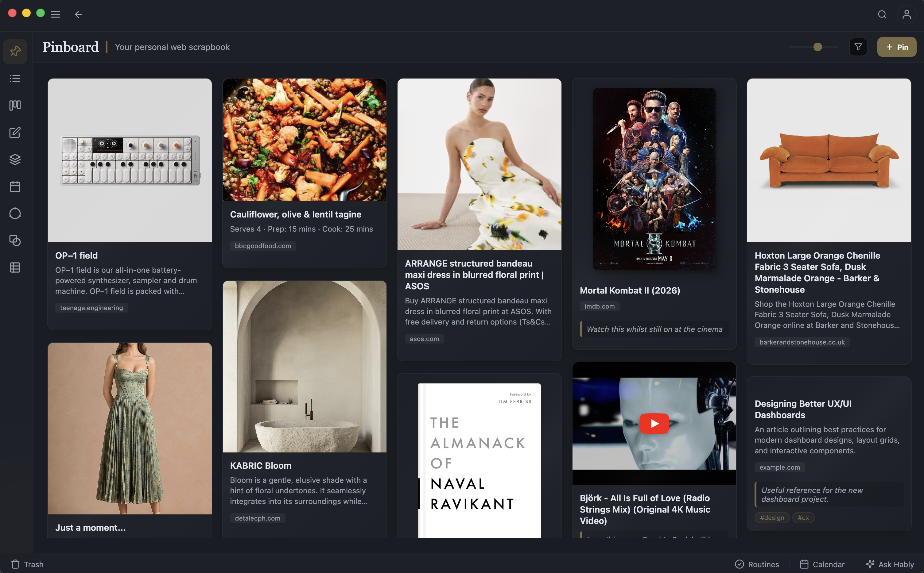Open the Just a moment... card title
Screen dimensions: 924x573
91,528
